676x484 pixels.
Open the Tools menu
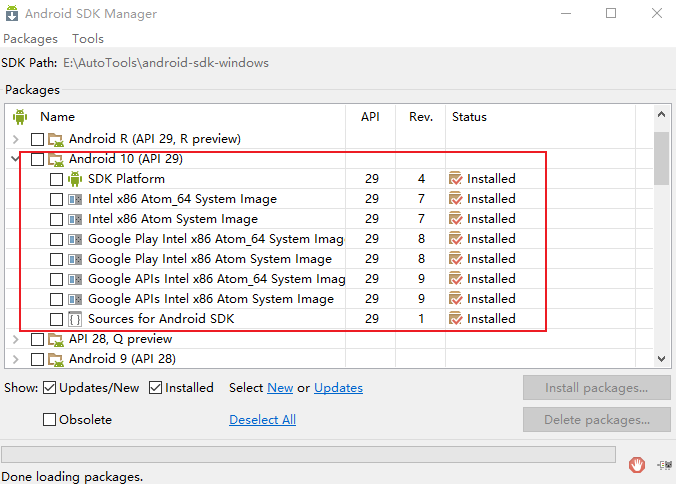coord(88,39)
